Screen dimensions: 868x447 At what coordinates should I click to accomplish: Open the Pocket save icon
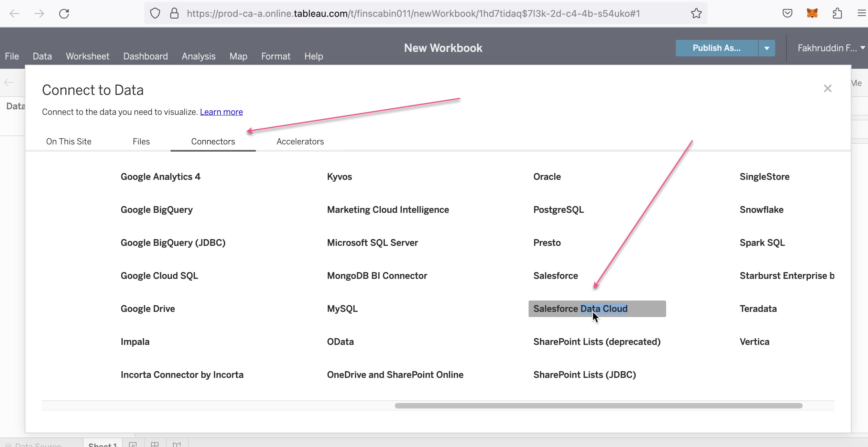(x=788, y=13)
